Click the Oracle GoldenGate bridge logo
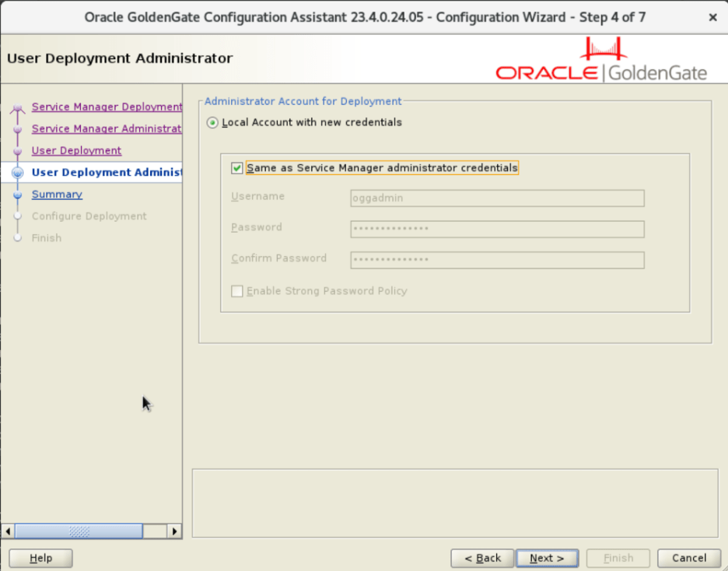Viewport: 728px width, 571px height. [x=603, y=49]
